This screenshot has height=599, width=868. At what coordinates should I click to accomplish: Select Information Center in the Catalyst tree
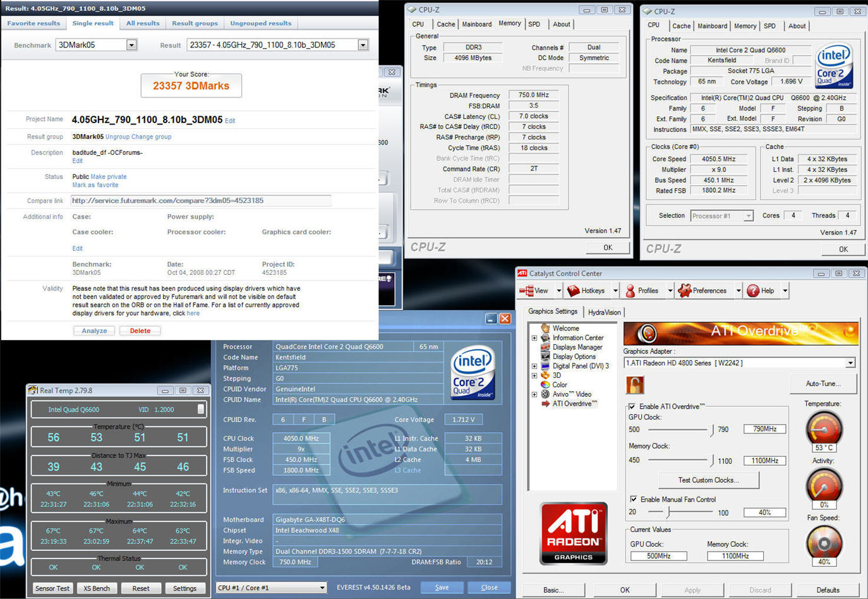[x=578, y=338]
